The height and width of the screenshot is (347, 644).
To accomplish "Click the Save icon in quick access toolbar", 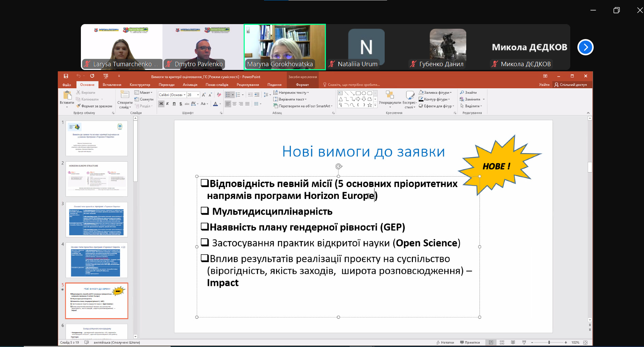I will (66, 76).
